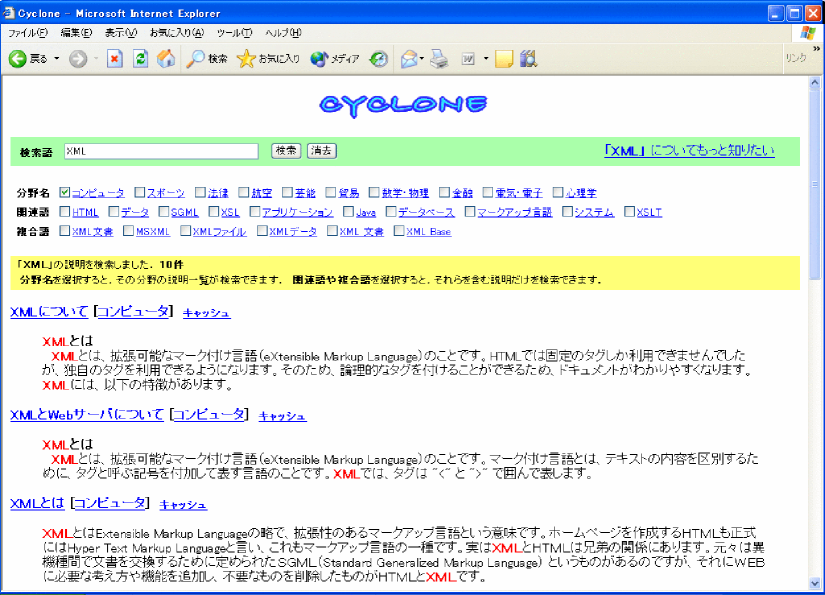825x595 pixels.
Task: Open キャッシュ link beside XMLとWebサーバについて
Action: [283, 416]
